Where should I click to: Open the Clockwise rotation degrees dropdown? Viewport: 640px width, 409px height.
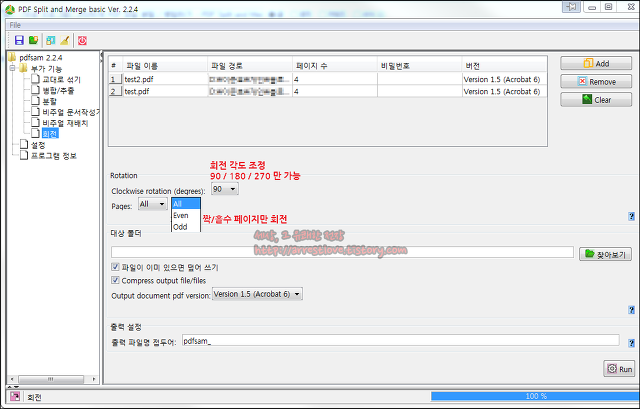pyautogui.click(x=225, y=189)
